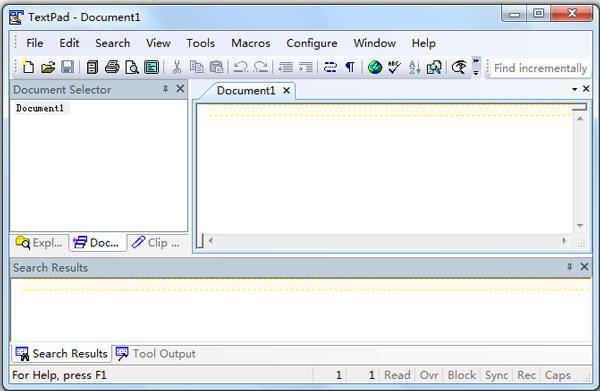Click the Decrease Indent toolbar icon

pyautogui.click(x=285, y=67)
